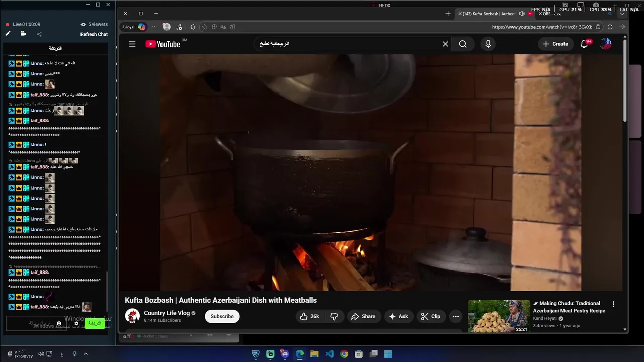Screen dimensions: 644x362
Task: Create a Clip of this video
Action: [431, 316]
